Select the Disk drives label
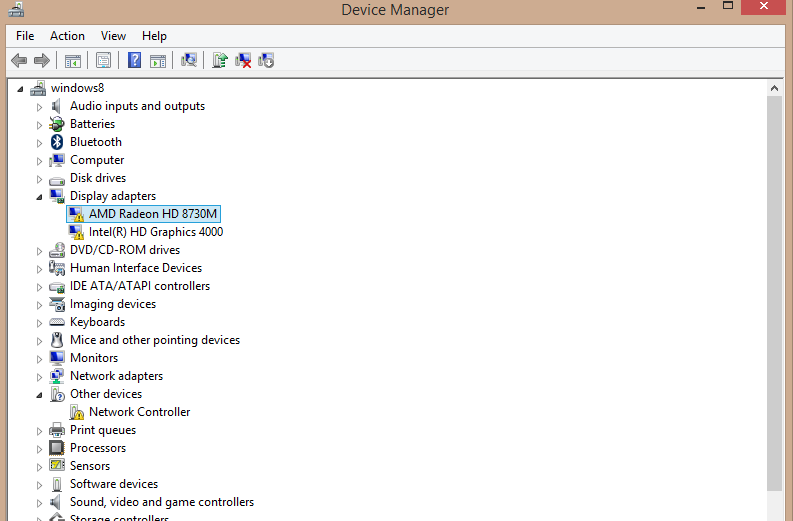This screenshot has height=521, width=793. click(98, 178)
